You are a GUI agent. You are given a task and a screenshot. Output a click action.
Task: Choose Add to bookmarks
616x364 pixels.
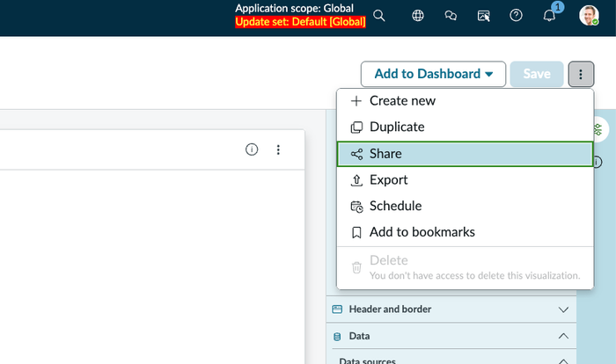(x=465, y=233)
